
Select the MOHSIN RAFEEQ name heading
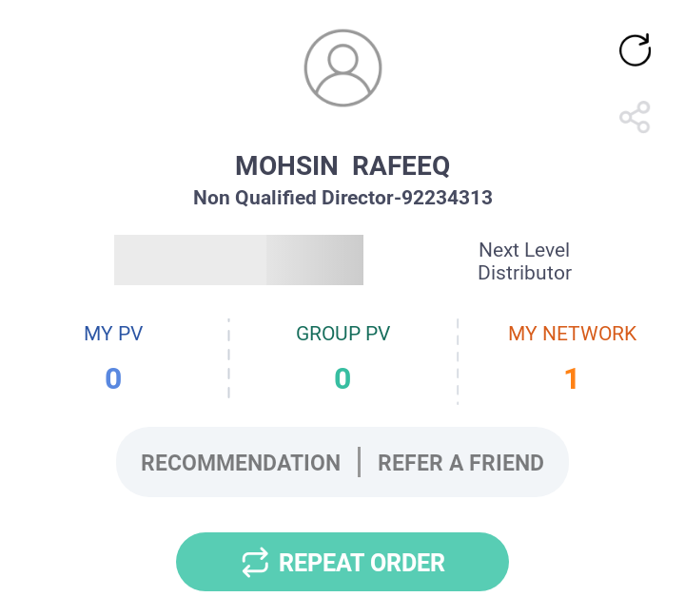point(342,166)
